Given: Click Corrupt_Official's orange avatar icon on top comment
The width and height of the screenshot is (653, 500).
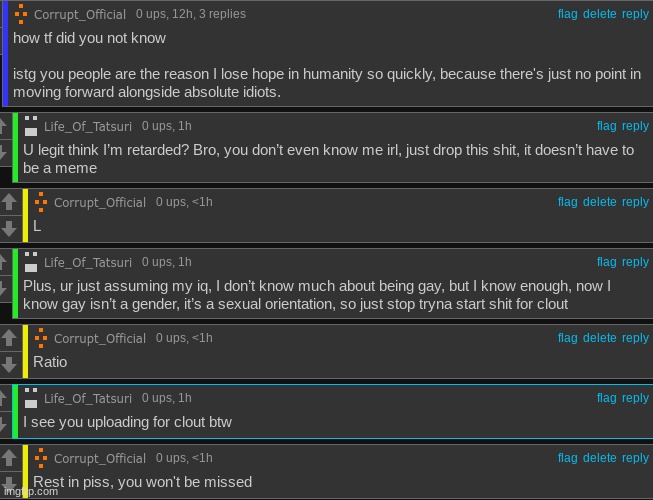Looking at the screenshot, I should [x=21, y=14].
